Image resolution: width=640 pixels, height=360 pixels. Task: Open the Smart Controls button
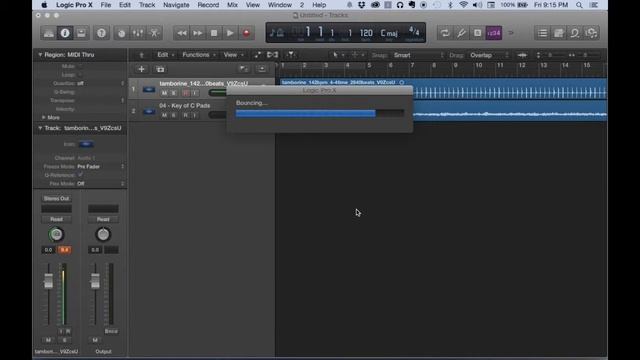point(122,33)
